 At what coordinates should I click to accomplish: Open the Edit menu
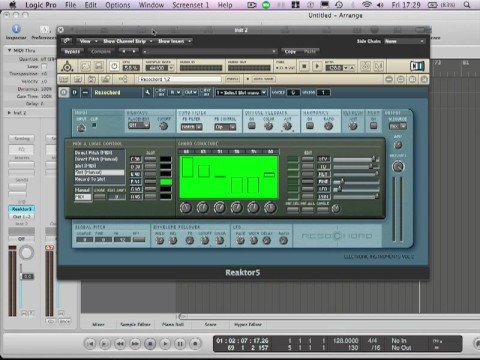click(x=90, y=5)
